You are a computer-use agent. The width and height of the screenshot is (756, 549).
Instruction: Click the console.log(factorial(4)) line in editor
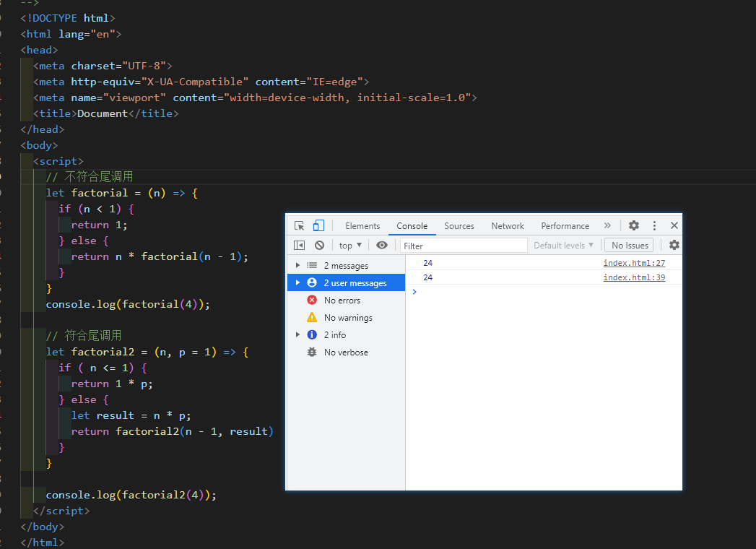tap(128, 304)
